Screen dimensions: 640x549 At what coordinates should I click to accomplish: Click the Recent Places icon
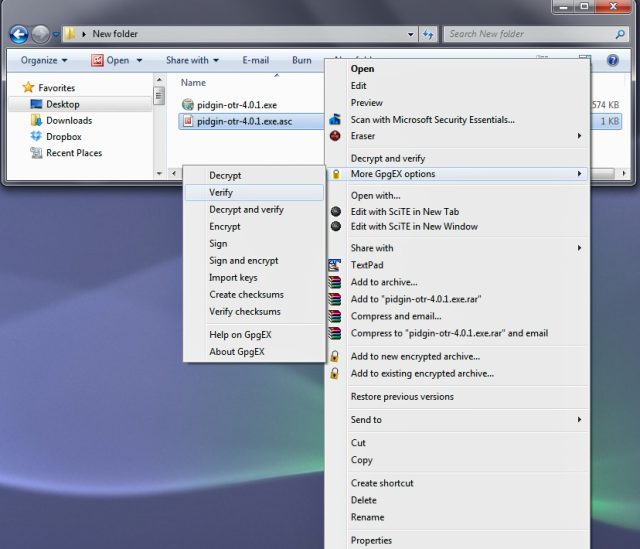(x=36, y=153)
